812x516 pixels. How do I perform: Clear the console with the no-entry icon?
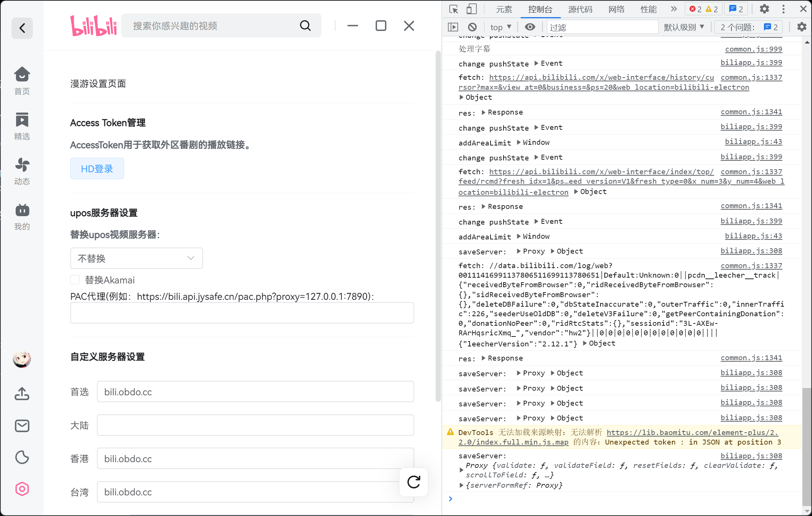(473, 27)
